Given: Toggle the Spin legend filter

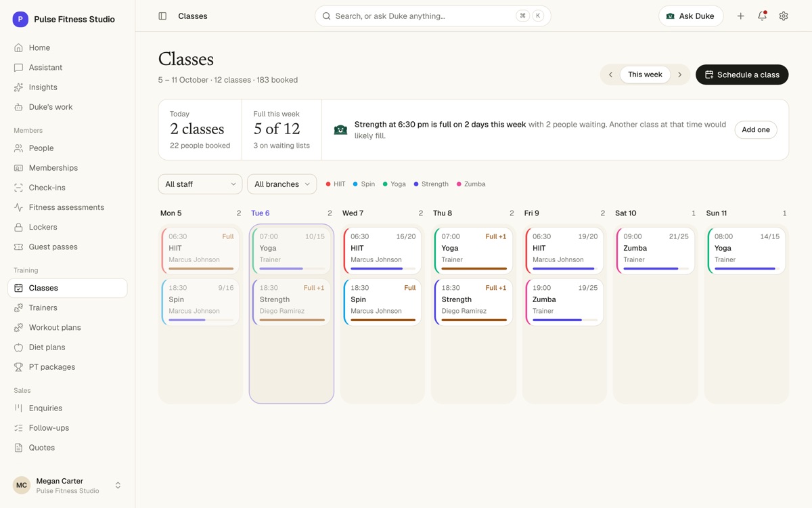Looking at the screenshot, I should tap(364, 184).
